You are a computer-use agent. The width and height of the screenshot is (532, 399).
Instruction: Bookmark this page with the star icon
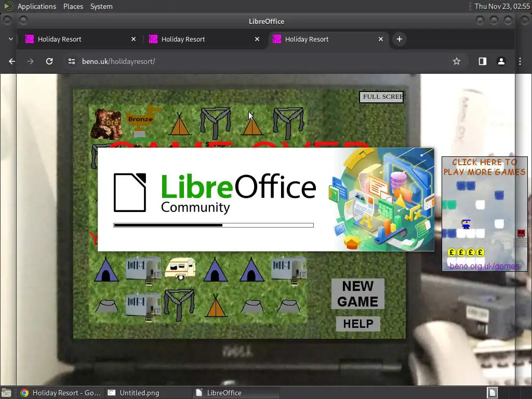[456, 61]
